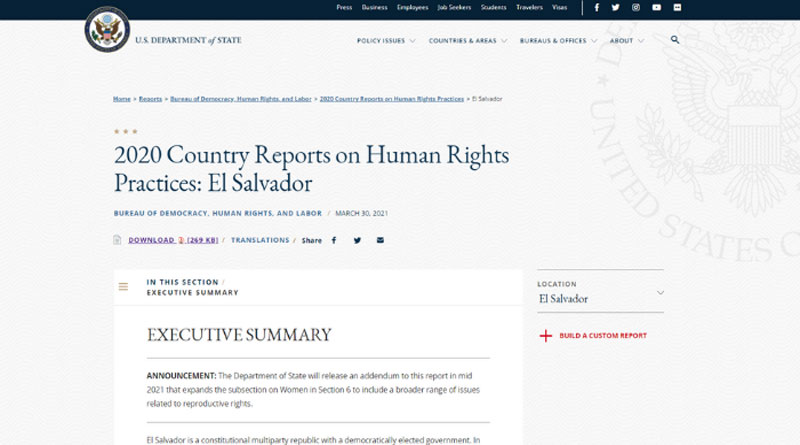
Task: Open the Press link in top bar
Action: coord(344,8)
